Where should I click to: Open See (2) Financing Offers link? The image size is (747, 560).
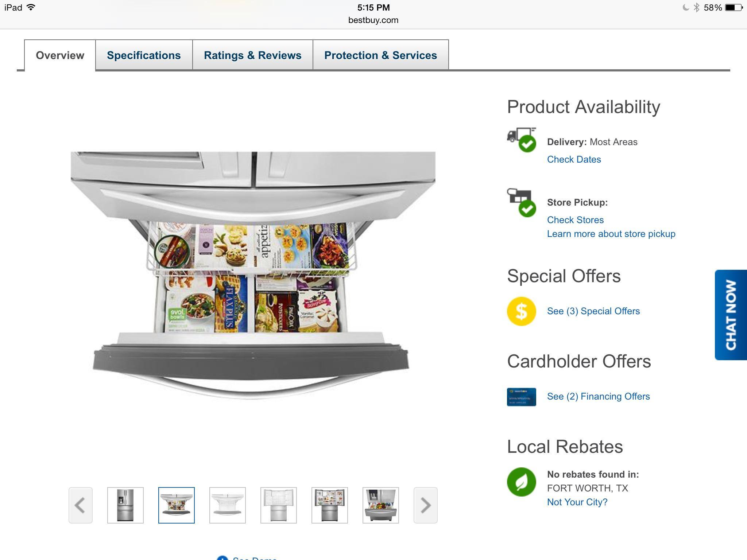599,396
